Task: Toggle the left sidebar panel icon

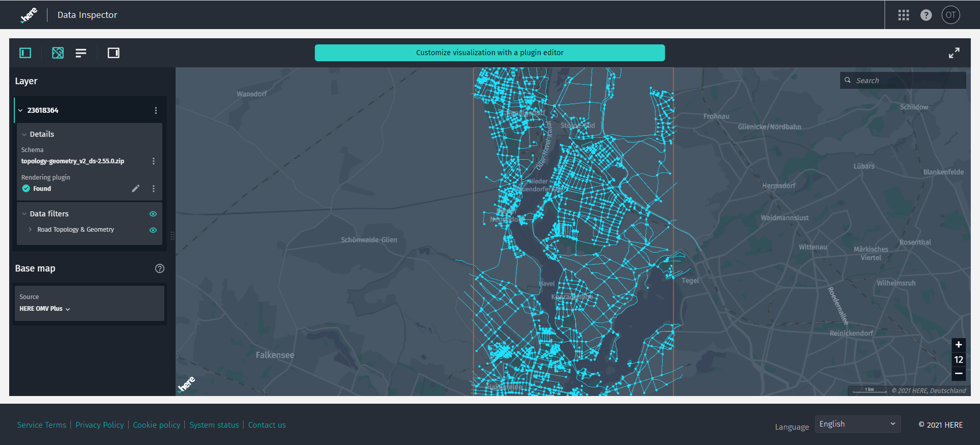Action: (25, 53)
